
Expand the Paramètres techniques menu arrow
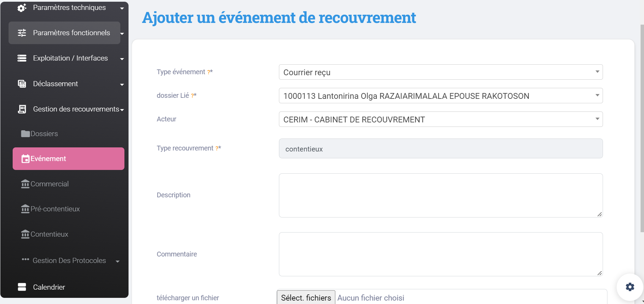pos(122,9)
